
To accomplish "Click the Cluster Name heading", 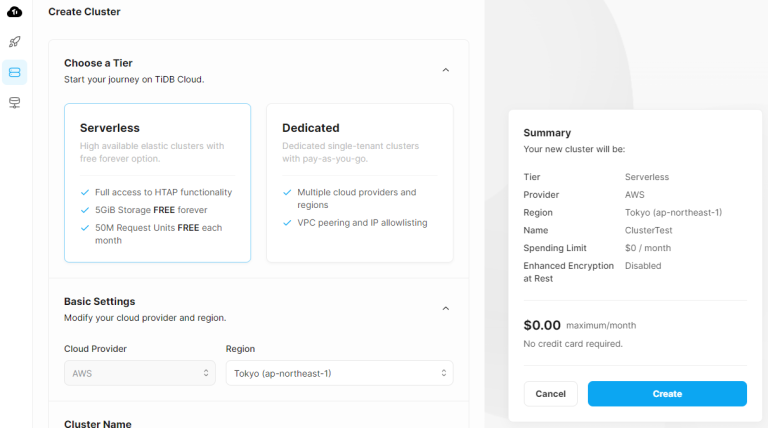I will (97, 424).
